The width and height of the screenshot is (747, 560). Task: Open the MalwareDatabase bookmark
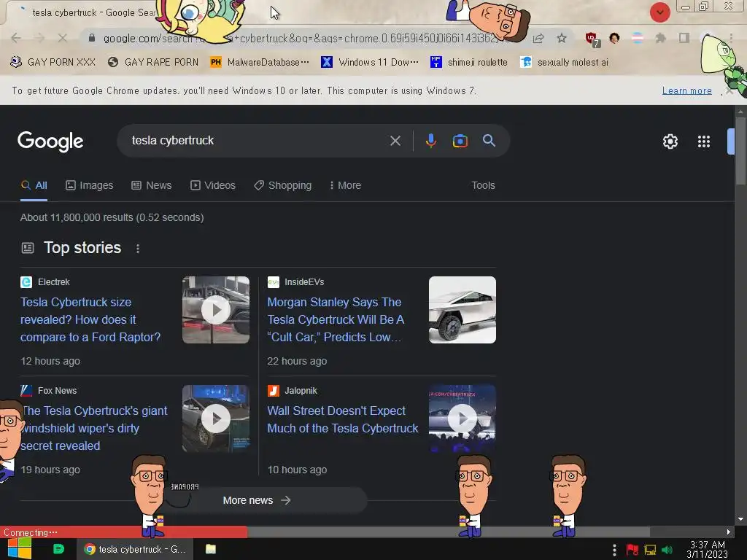260,63
